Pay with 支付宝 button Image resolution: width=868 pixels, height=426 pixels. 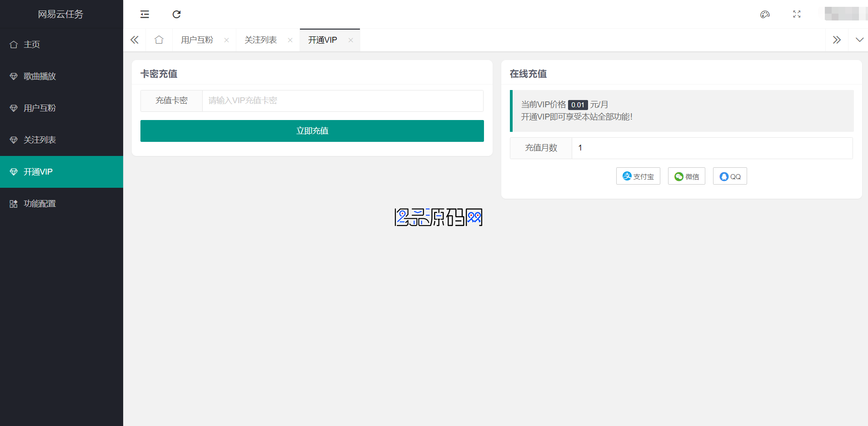click(638, 176)
